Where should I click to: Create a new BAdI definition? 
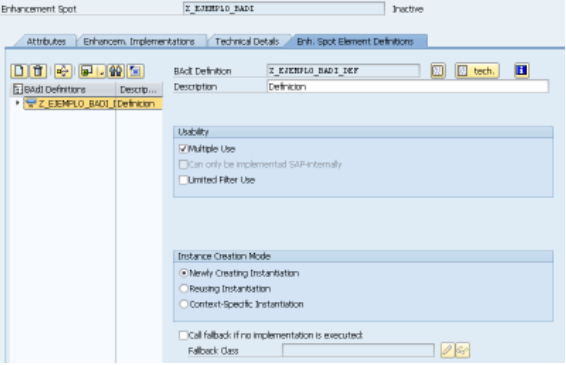coord(19,71)
